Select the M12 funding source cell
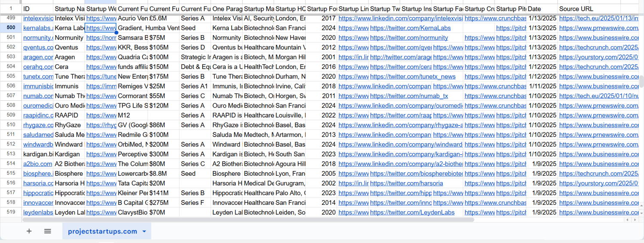This screenshot has width=644, height=243. 132,115
